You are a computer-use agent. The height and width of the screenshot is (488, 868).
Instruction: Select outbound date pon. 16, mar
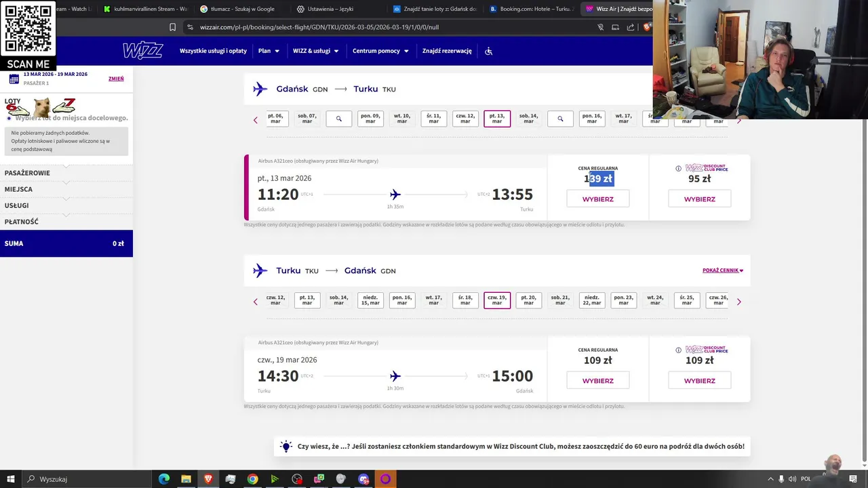pyautogui.click(x=592, y=119)
